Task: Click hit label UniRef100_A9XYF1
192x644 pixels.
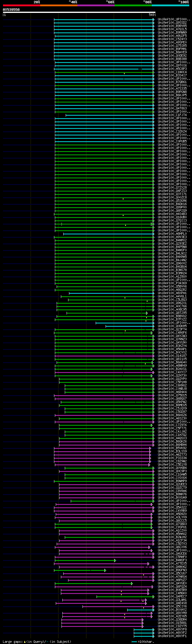Action: click(172, 636)
